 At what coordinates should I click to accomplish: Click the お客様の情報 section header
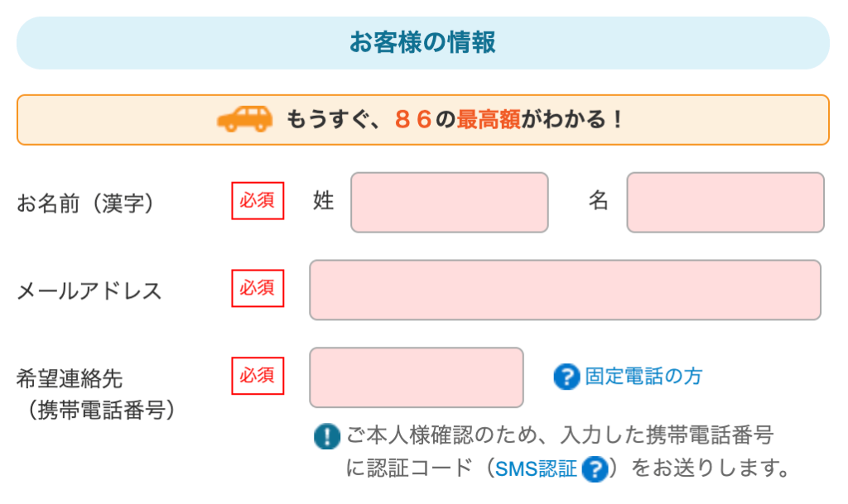coord(423,43)
